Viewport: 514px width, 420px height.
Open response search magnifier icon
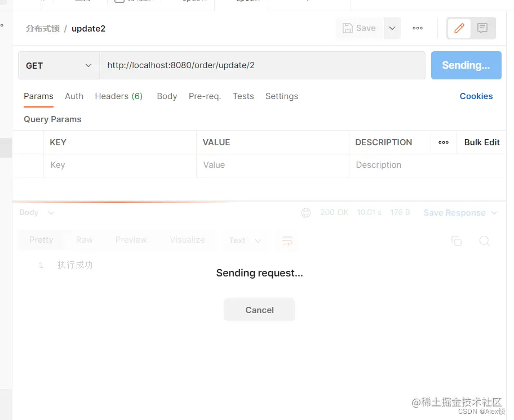pos(484,241)
